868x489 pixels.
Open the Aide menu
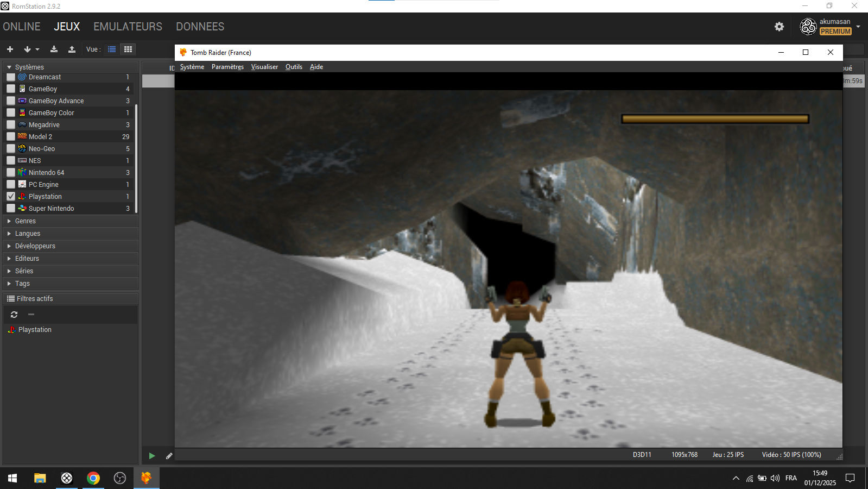[x=316, y=67]
